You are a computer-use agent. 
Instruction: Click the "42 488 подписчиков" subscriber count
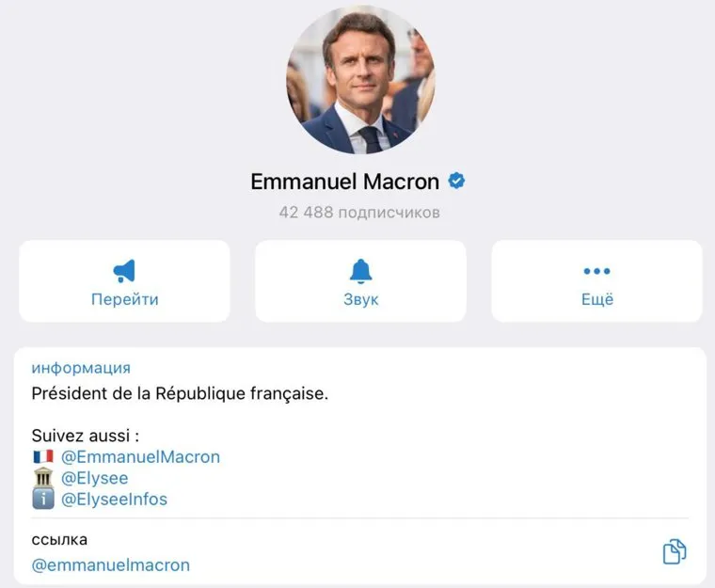pos(359,213)
